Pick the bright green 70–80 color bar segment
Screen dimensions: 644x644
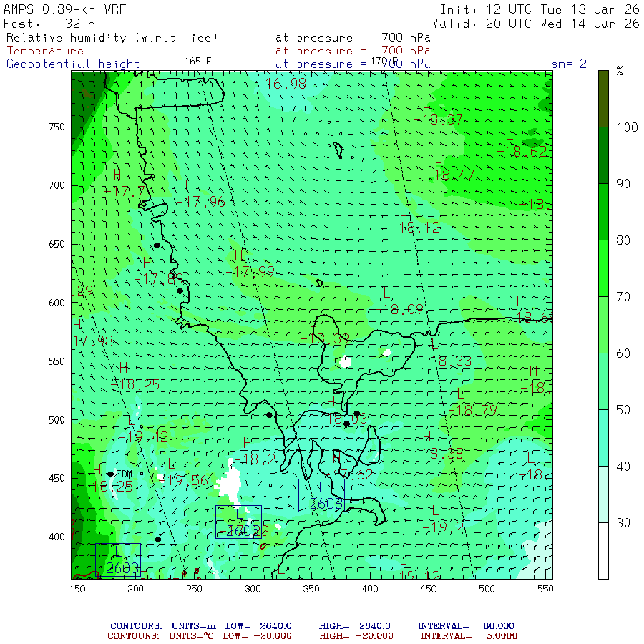pyautogui.click(x=603, y=268)
